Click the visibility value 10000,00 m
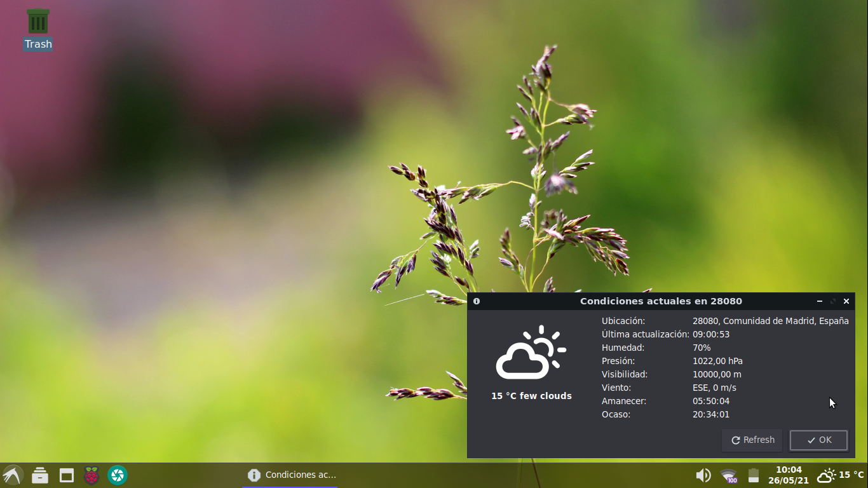The width and height of the screenshot is (868, 488). coord(717,374)
